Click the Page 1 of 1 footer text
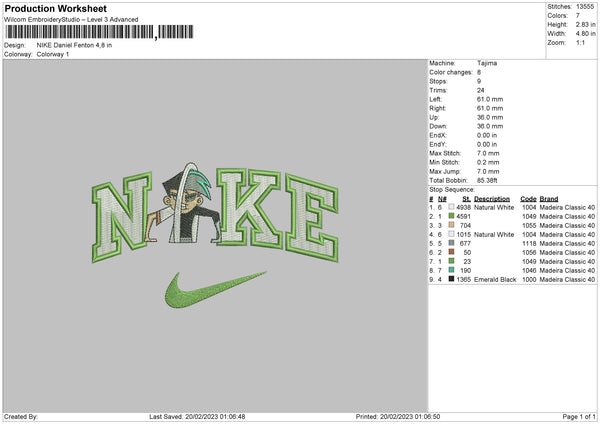Image resolution: width=600 pixels, height=424 pixels. [579, 416]
